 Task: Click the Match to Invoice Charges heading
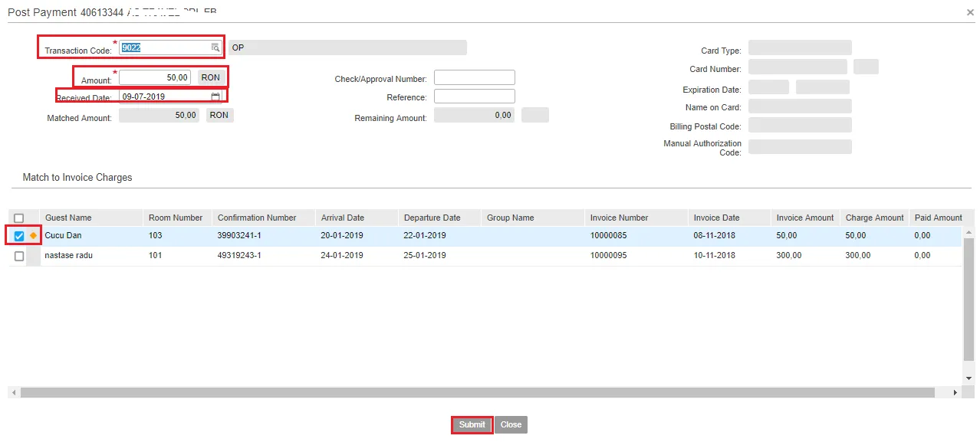click(x=77, y=178)
